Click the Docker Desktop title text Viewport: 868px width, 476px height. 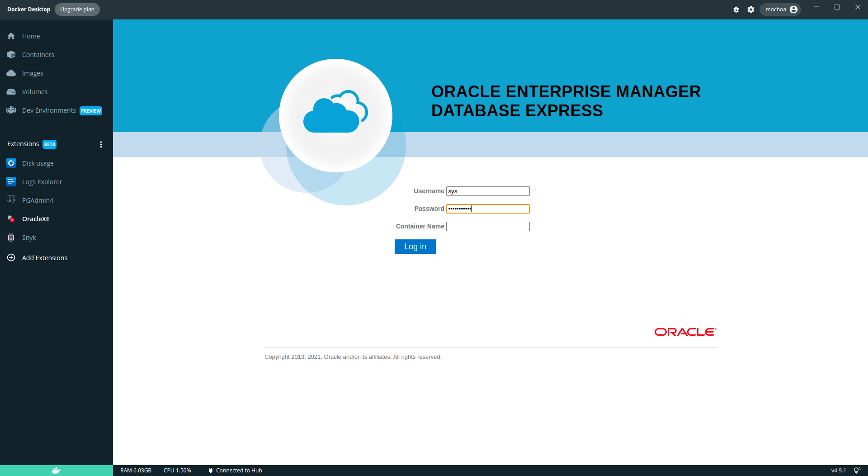[x=28, y=10]
